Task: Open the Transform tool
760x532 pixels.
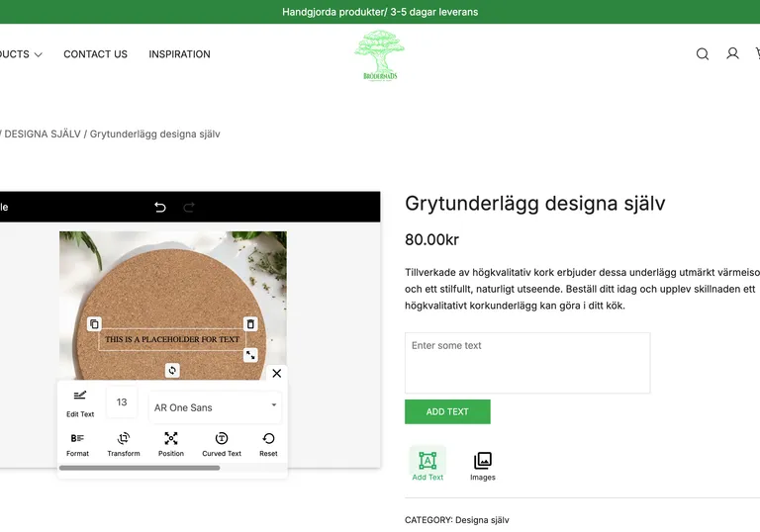Action: (124, 444)
